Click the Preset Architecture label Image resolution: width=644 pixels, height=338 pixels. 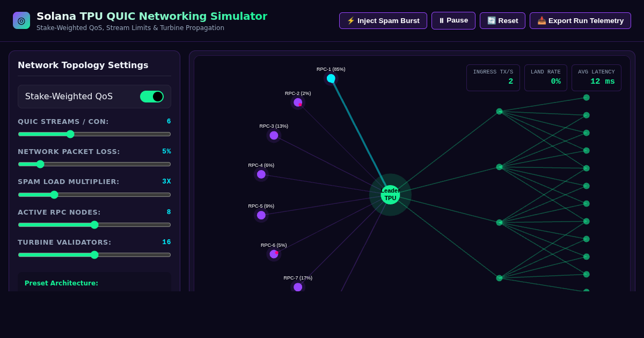coord(61,283)
